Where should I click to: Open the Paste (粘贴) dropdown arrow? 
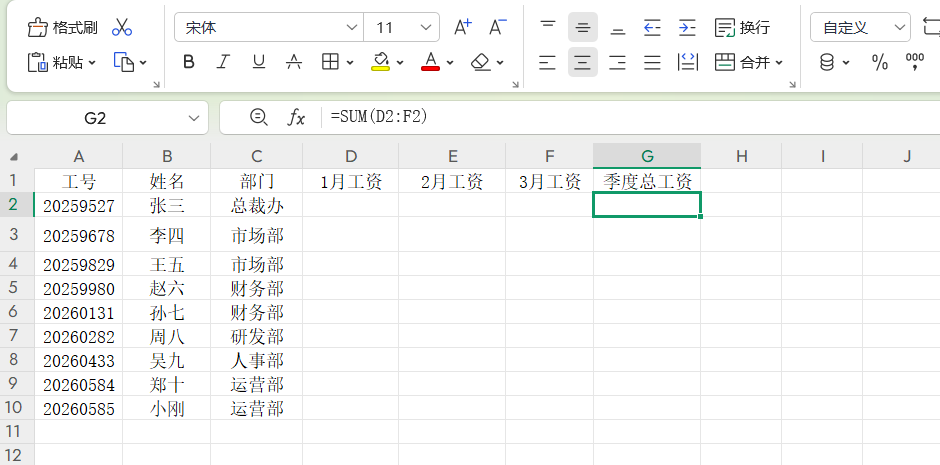tap(92, 62)
